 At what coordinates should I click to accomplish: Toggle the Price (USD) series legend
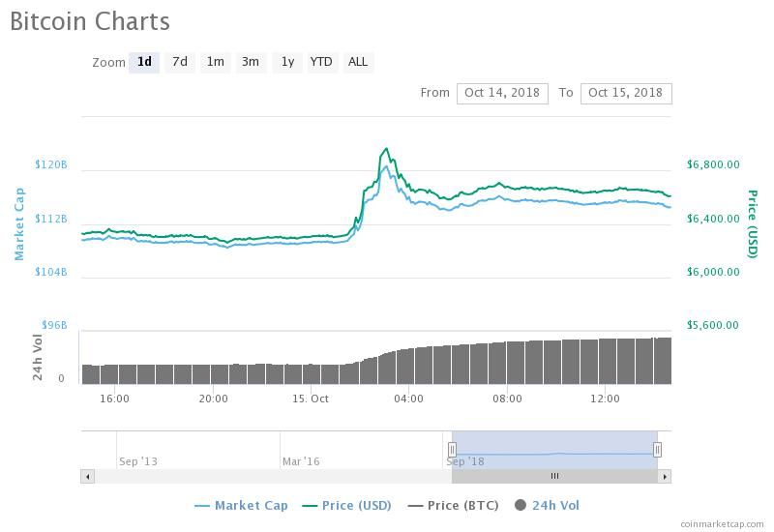(346, 505)
